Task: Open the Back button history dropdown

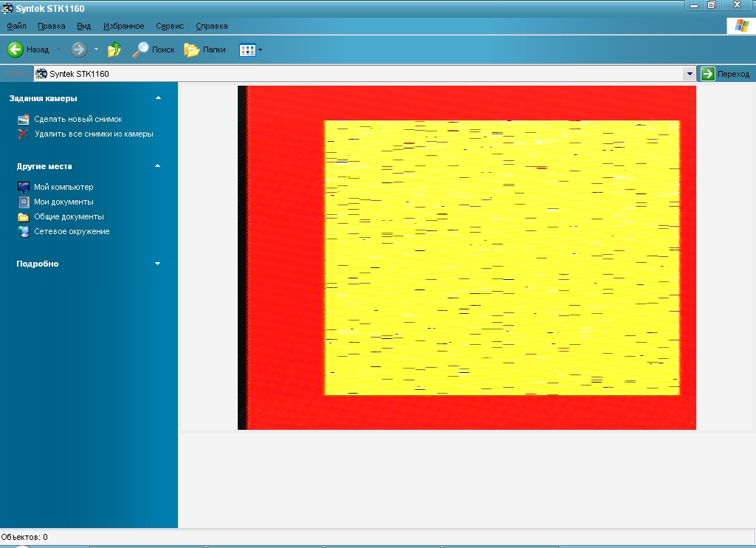Action: [x=59, y=49]
